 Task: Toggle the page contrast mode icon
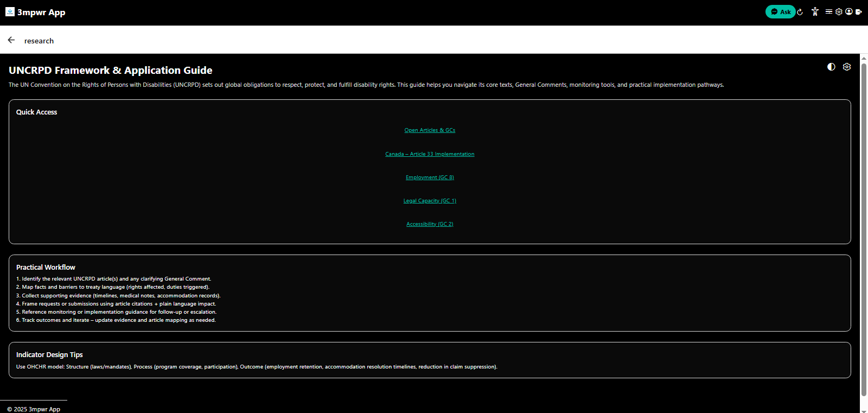tap(831, 67)
